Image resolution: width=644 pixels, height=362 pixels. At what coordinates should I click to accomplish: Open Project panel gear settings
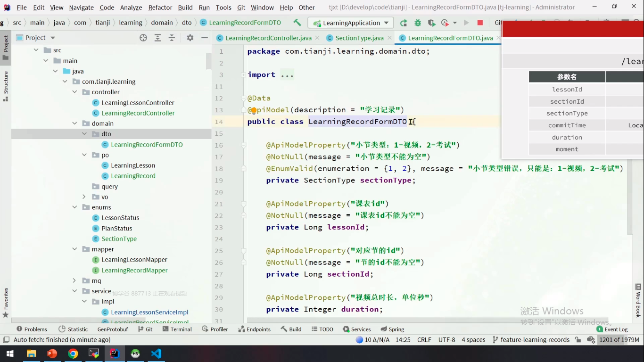pyautogui.click(x=190, y=38)
